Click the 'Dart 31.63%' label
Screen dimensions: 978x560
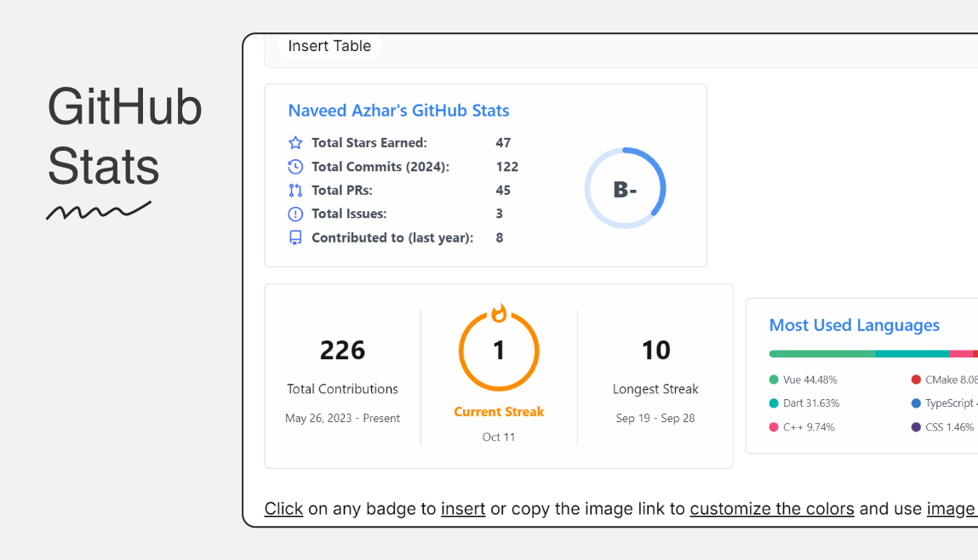click(811, 403)
